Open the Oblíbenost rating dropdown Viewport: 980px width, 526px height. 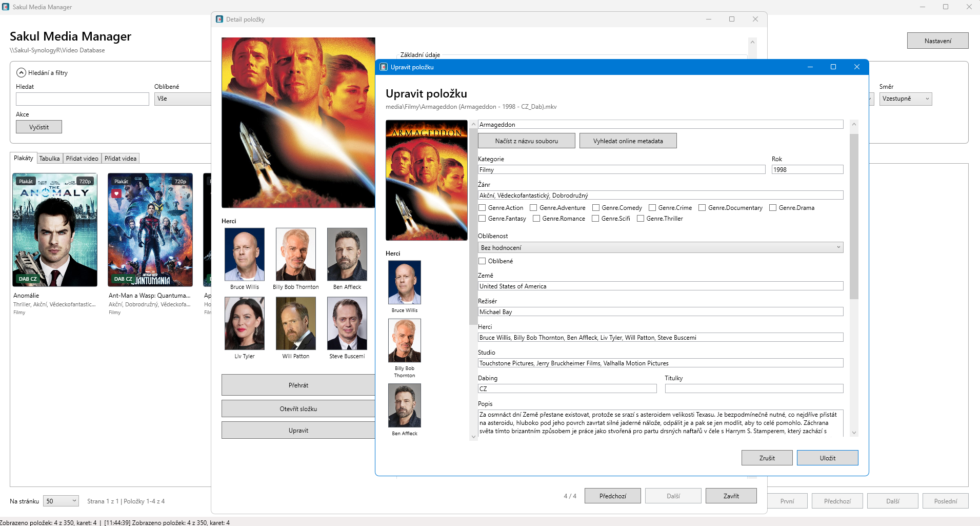coord(661,248)
